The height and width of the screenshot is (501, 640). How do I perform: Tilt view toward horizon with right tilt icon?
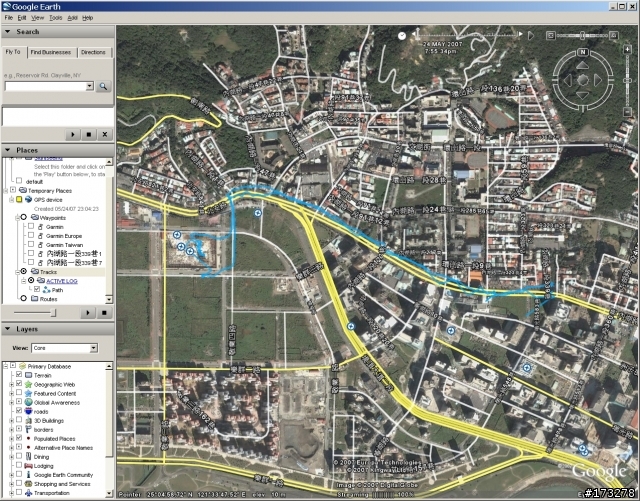point(613,36)
